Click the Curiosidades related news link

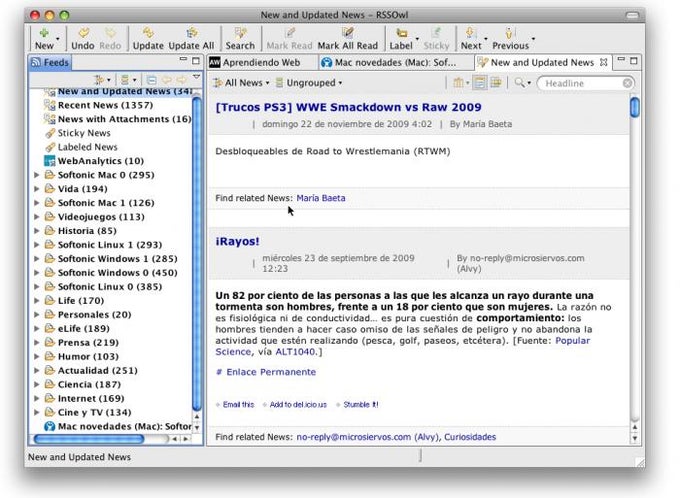pos(470,437)
